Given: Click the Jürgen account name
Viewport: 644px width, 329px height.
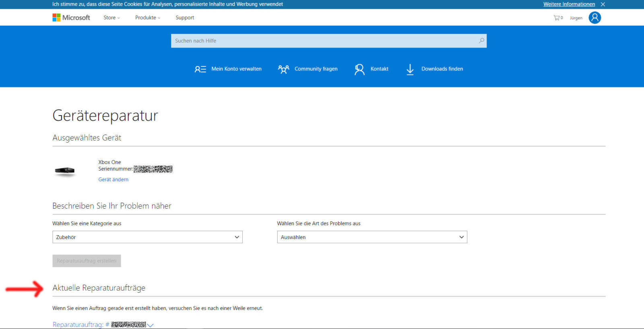Looking at the screenshot, I should point(576,18).
